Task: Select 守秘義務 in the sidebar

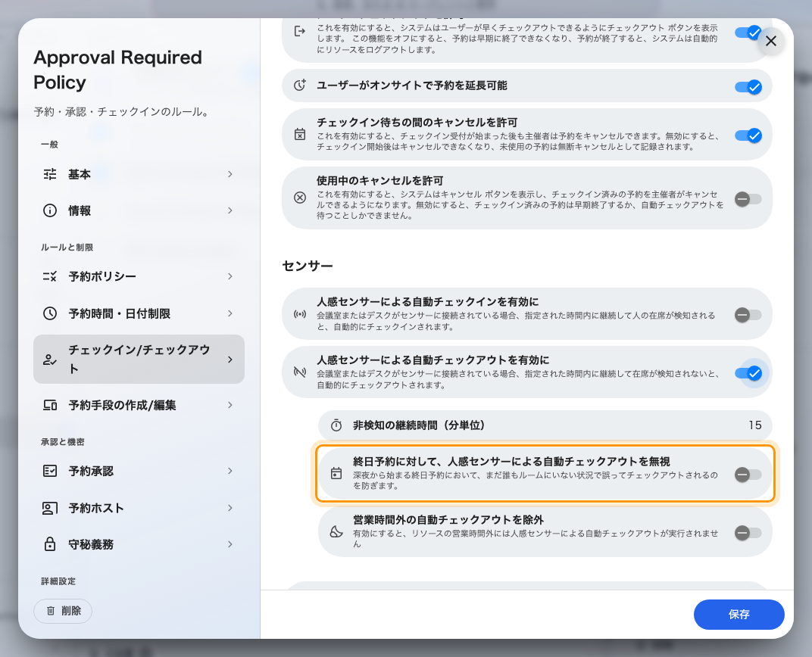Action: (x=139, y=544)
